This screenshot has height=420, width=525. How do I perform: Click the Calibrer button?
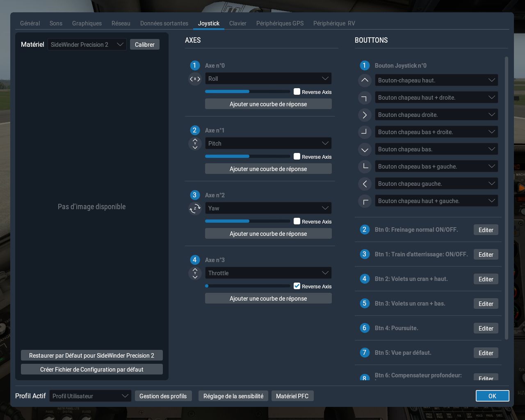145,44
